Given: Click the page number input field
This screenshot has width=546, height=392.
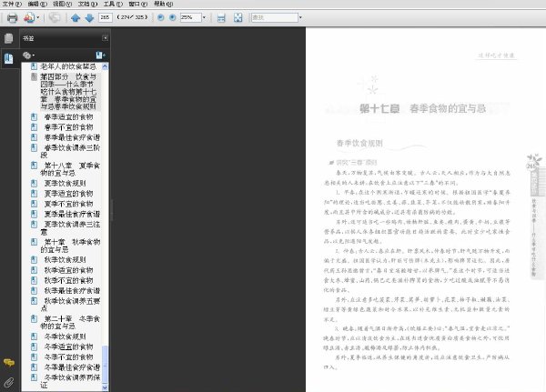Looking at the screenshot, I should [x=106, y=17].
